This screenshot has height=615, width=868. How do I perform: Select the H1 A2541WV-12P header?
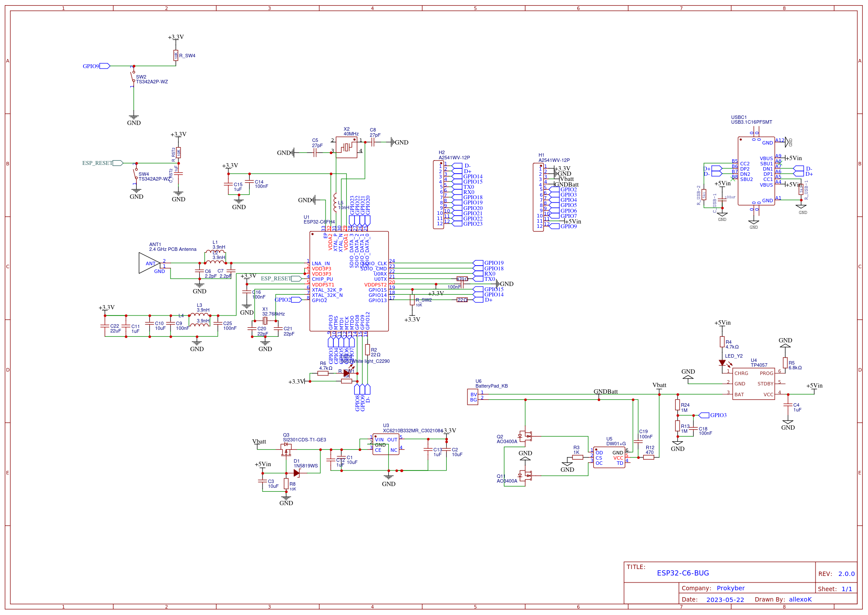point(538,197)
